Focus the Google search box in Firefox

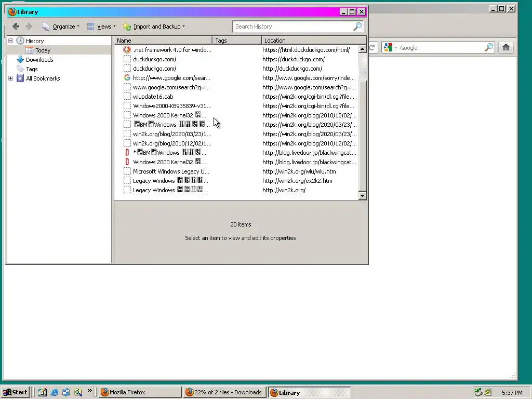(x=441, y=48)
